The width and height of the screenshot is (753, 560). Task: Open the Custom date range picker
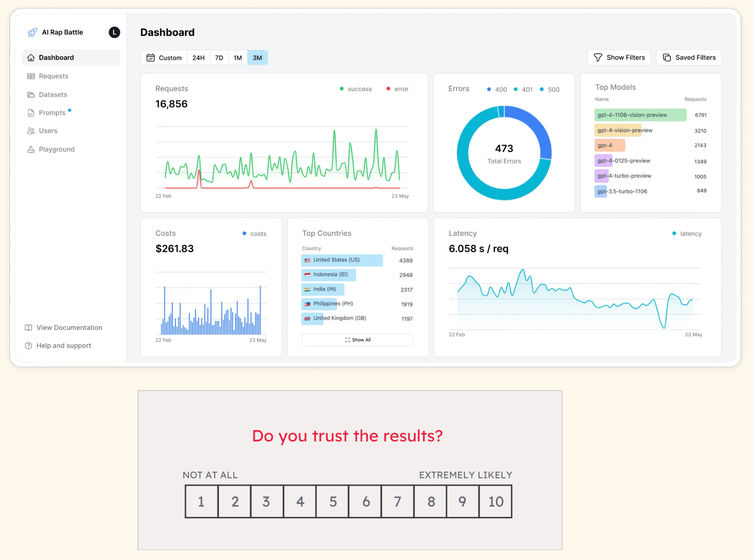pyautogui.click(x=169, y=58)
